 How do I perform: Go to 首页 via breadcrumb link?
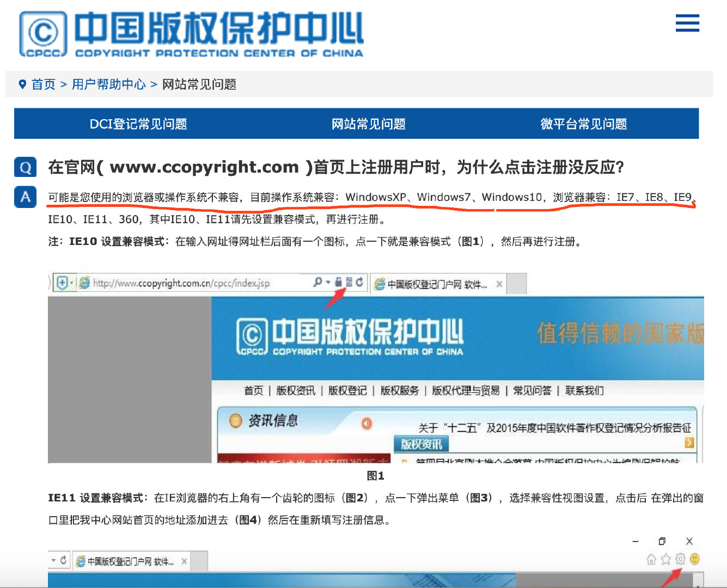[x=44, y=84]
